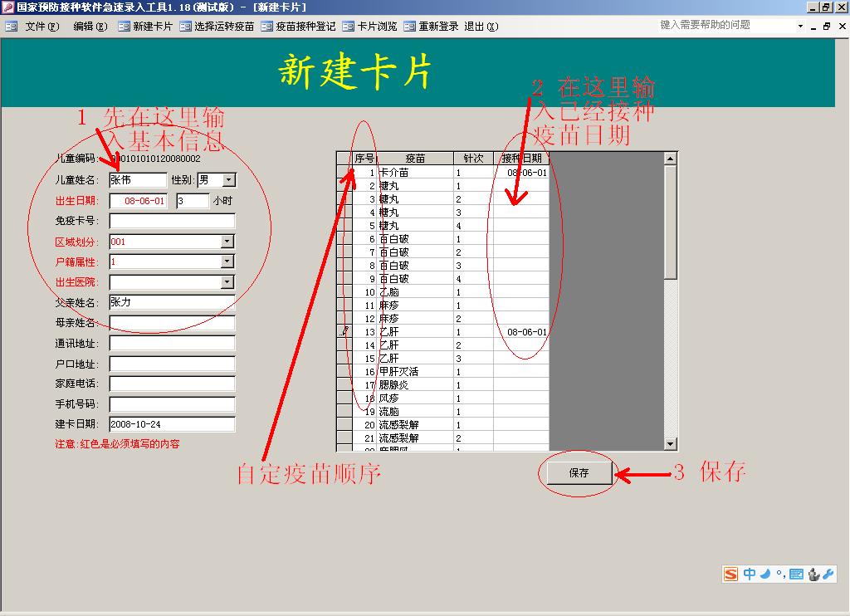
Task: Open the 文件 menu
Action: (42, 26)
